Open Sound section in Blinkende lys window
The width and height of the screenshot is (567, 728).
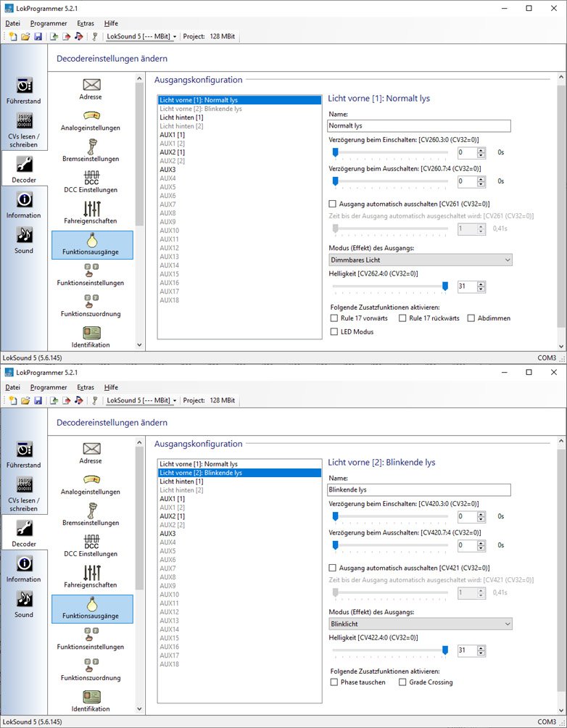click(24, 605)
